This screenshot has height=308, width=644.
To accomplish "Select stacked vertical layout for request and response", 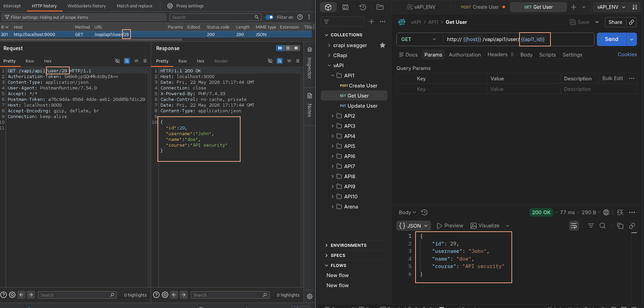I will tap(288, 48).
